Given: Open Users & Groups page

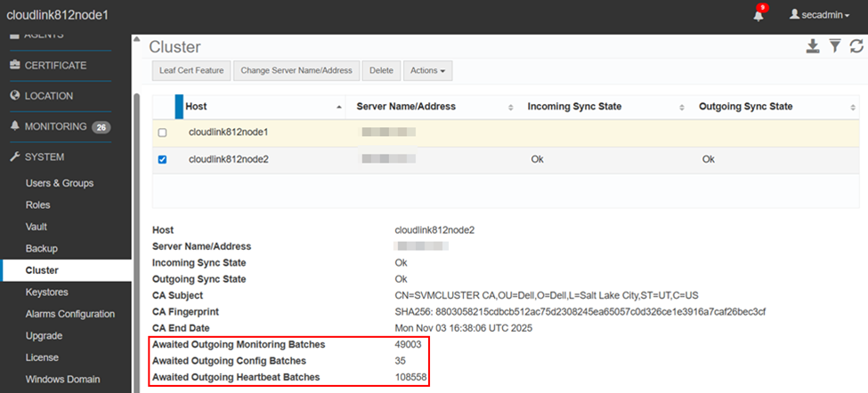Looking at the screenshot, I should (x=60, y=183).
